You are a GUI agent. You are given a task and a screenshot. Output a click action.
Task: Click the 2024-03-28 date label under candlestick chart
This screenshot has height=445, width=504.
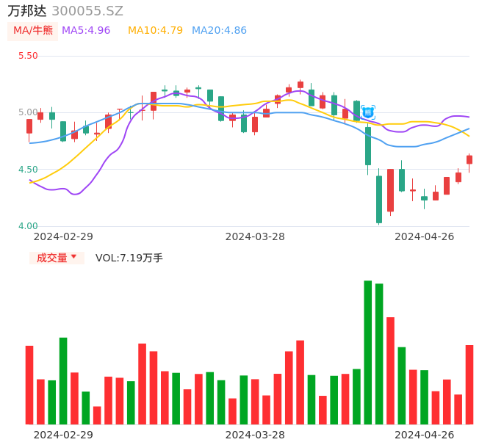point(255,236)
